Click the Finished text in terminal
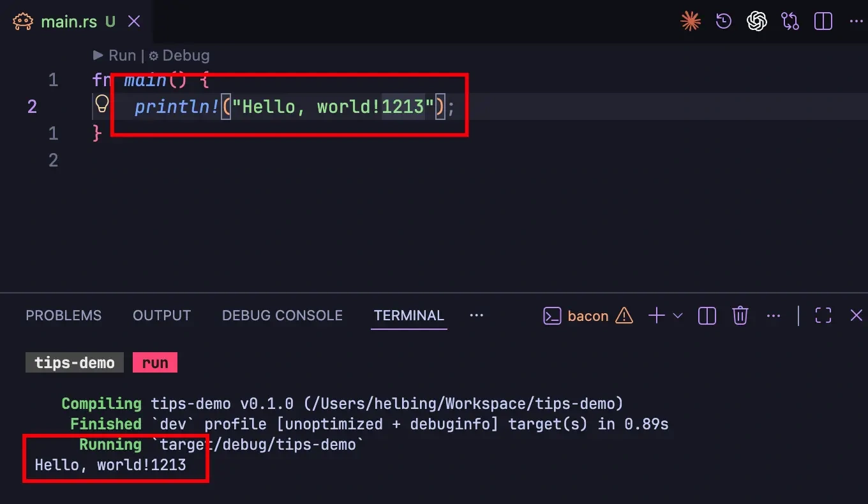The image size is (868, 504). (x=106, y=424)
